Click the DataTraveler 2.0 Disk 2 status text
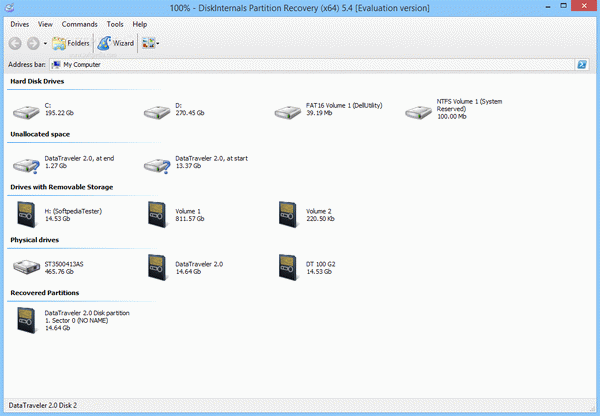The height and width of the screenshot is (416, 600). click(x=43, y=405)
